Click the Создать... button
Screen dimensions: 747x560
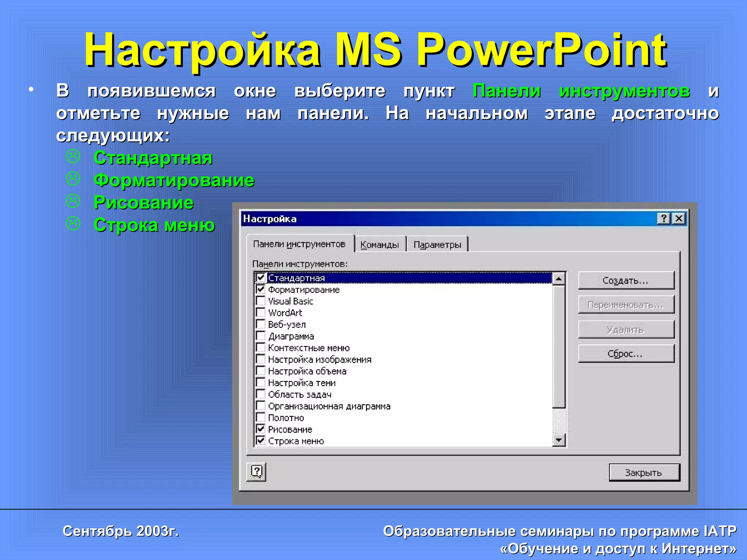pyautogui.click(x=626, y=280)
